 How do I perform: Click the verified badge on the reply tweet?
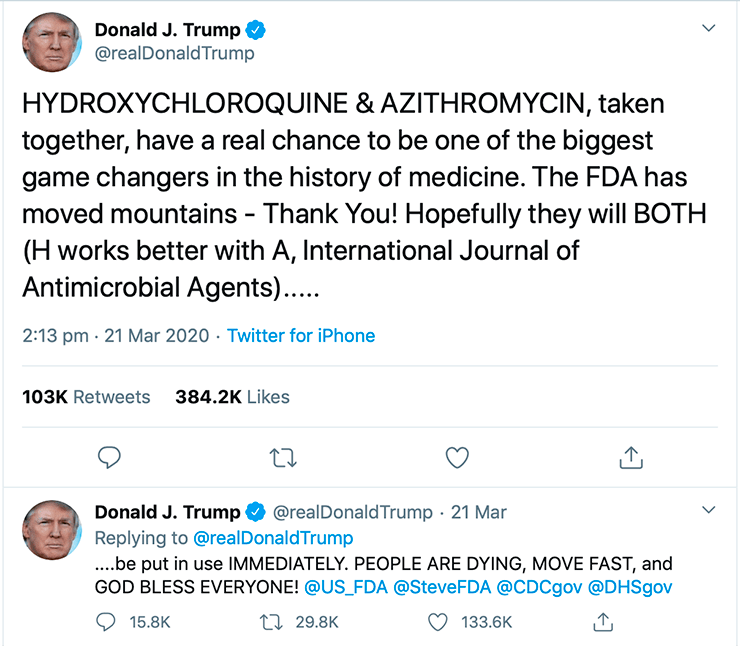pyautogui.click(x=255, y=512)
